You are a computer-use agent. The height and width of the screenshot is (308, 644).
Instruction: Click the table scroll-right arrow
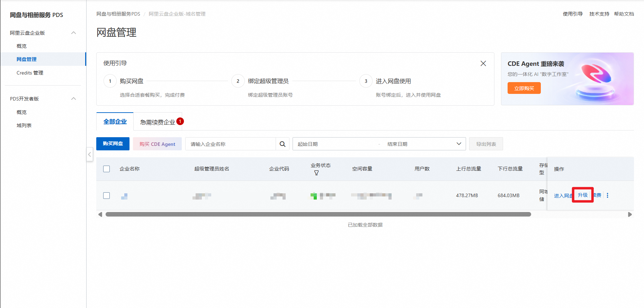pos(630,214)
